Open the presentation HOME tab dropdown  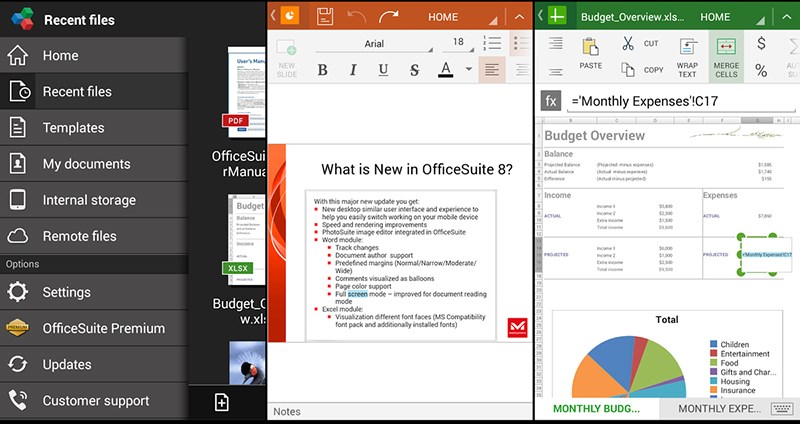point(461,17)
